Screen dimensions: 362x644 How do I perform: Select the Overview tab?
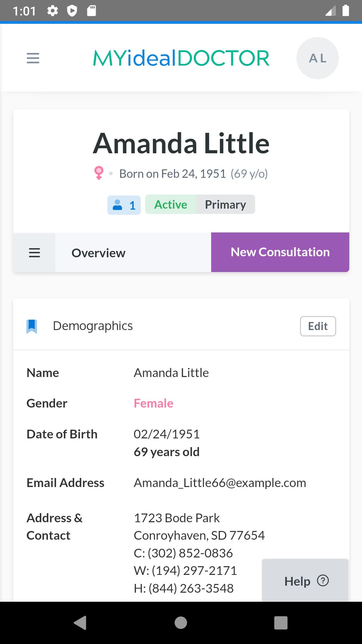click(x=99, y=253)
